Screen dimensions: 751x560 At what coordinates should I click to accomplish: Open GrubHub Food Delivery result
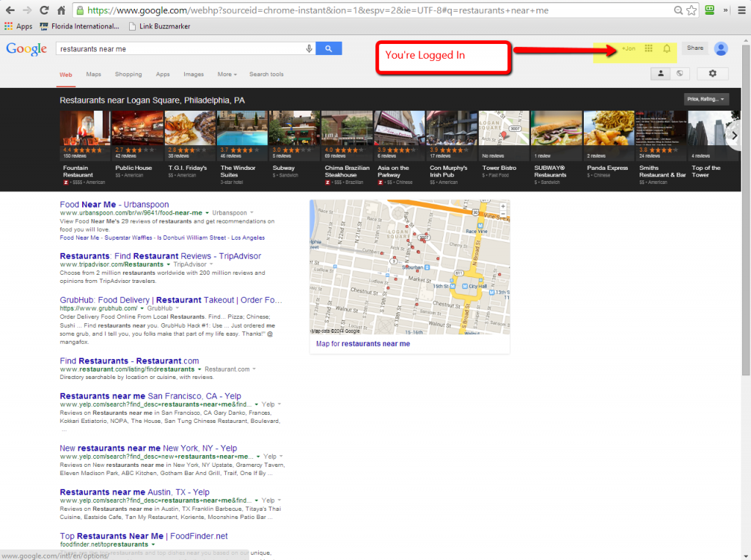[171, 300]
